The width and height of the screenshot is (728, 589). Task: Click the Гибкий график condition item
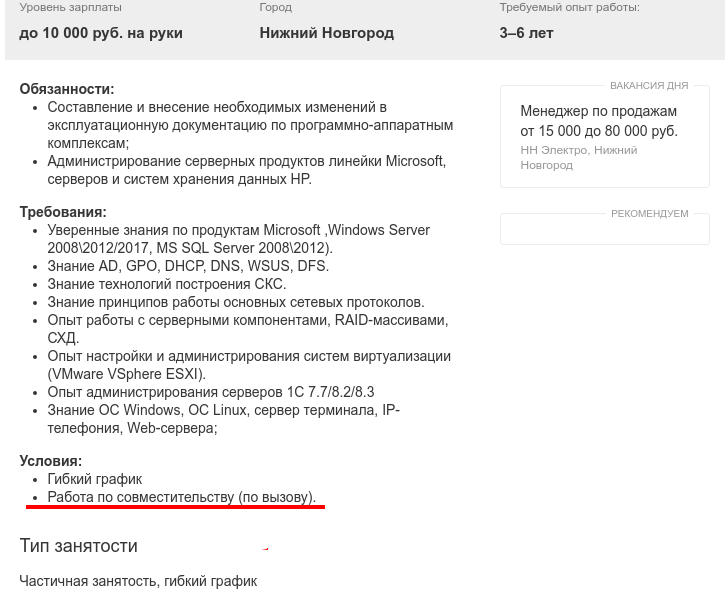click(x=95, y=479)
